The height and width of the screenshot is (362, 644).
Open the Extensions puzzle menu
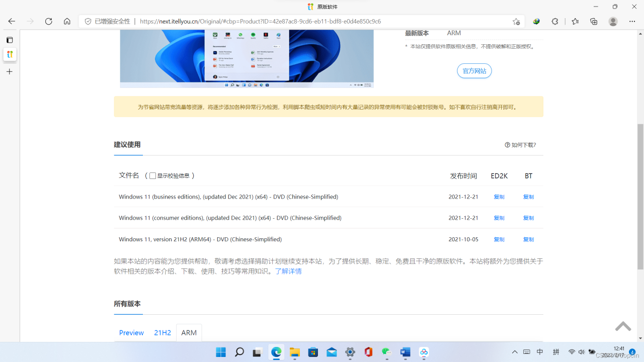pos(555,22)
